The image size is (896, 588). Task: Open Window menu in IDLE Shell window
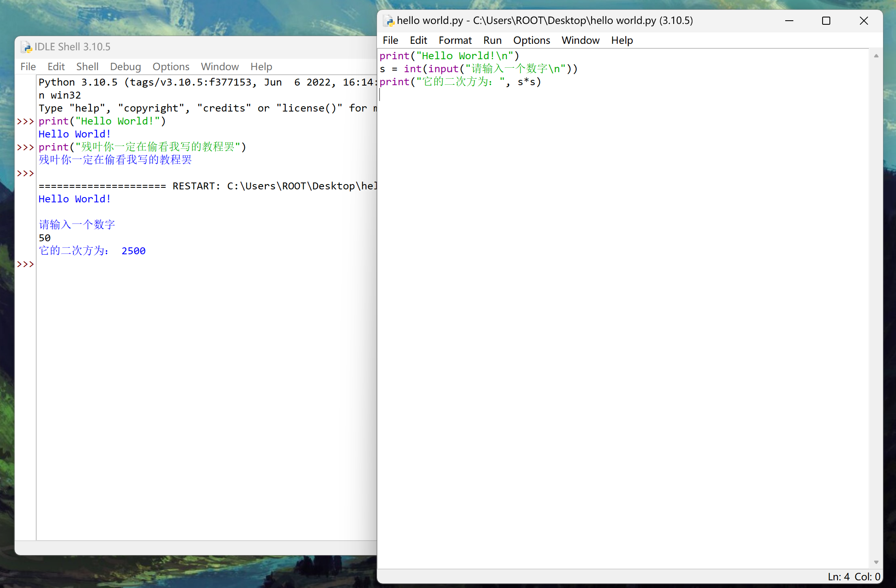pyautogui.click(x=220, y=67)
